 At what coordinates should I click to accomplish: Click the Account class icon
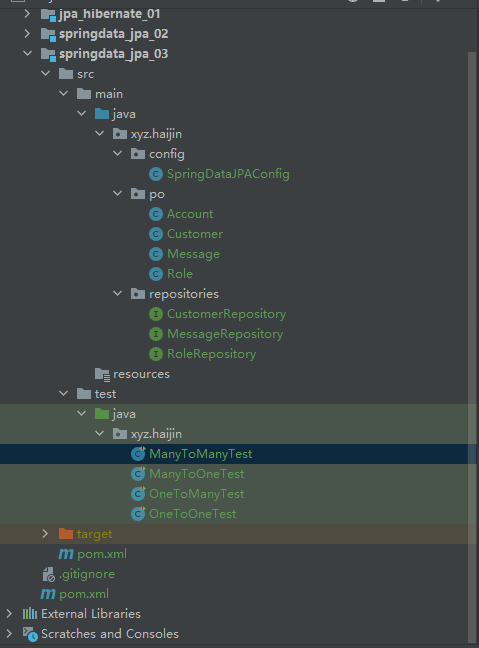click(x=155, y=214)
